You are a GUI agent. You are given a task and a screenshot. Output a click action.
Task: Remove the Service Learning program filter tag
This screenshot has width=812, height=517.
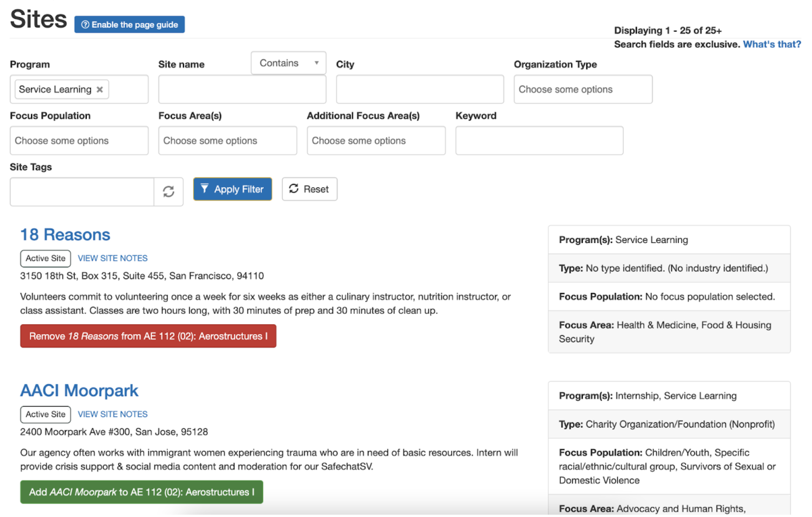pyautogui.click(x=99, y=89)
